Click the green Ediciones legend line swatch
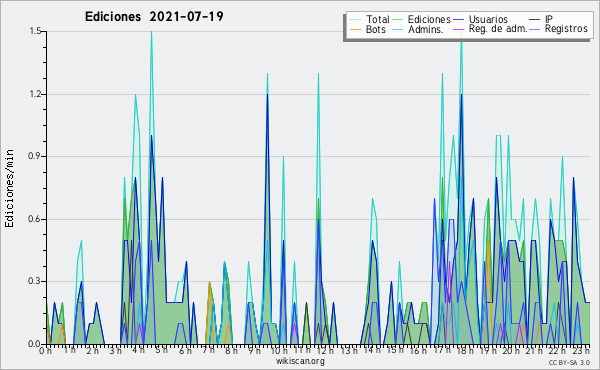The image size is (600, 370). click(398, 19)
